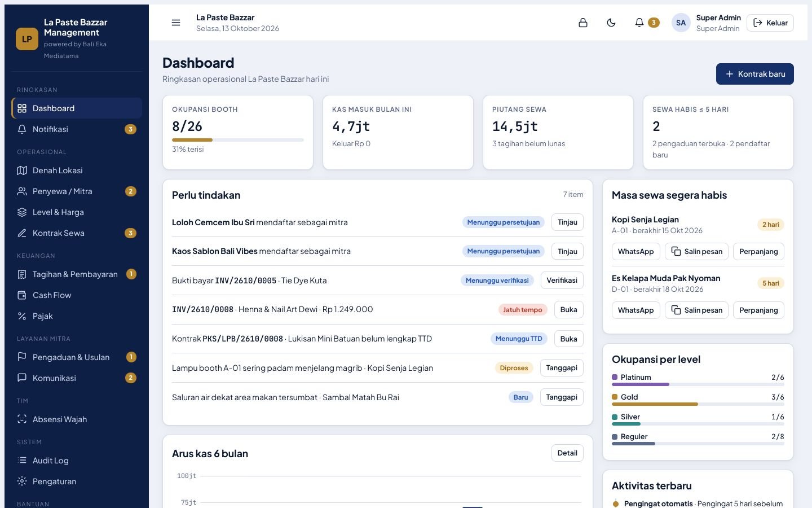Go to Notifikasi in sidebar
The width and height of the screenshot is (812, 508).
(x=77, y=129)
